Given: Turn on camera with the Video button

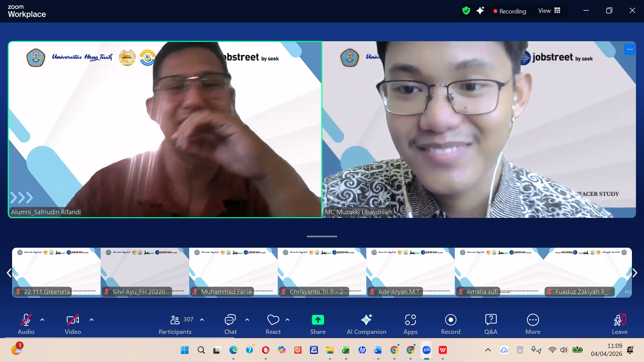Looking at the screenshot, I should 73,324.
